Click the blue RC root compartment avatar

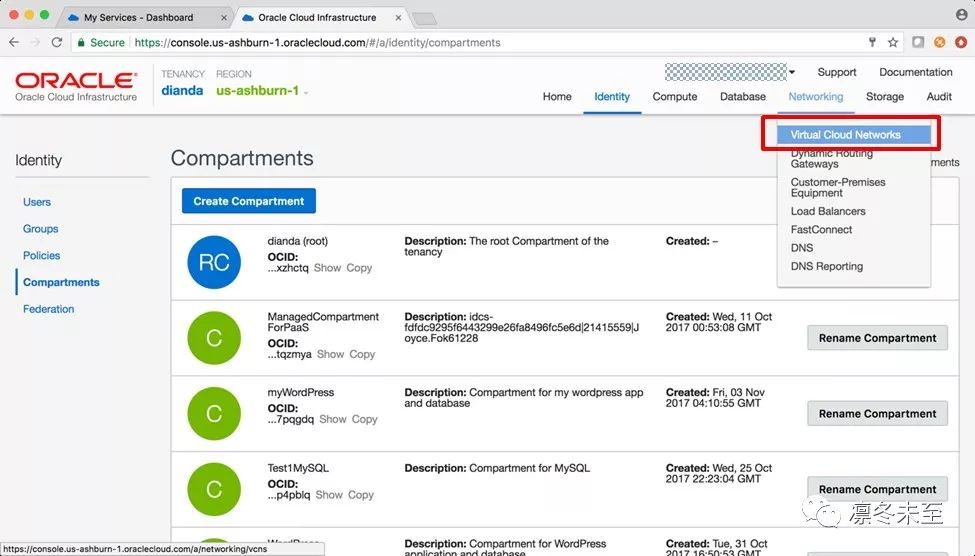tap(214, 262)
